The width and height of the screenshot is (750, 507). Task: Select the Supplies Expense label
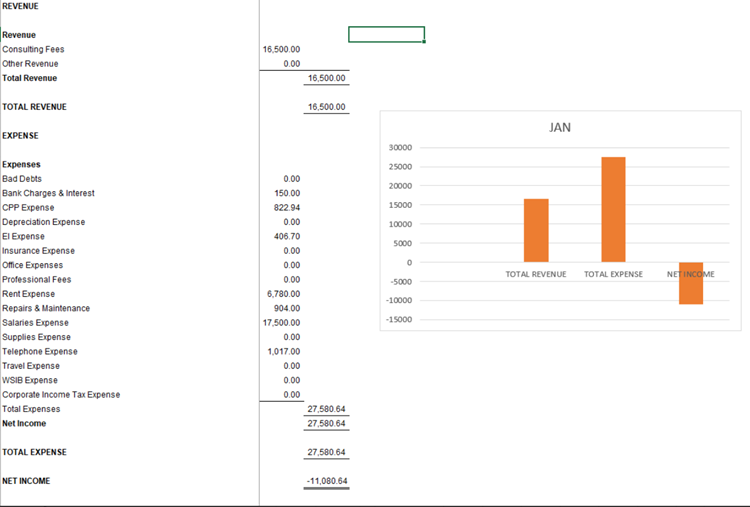coord(36,336)
